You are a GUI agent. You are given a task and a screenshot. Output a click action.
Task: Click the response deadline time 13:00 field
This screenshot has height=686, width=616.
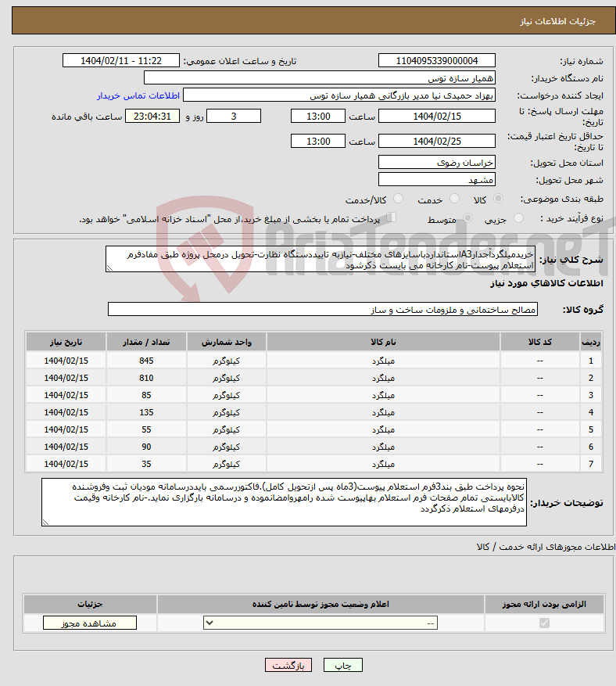coord(318,116)
